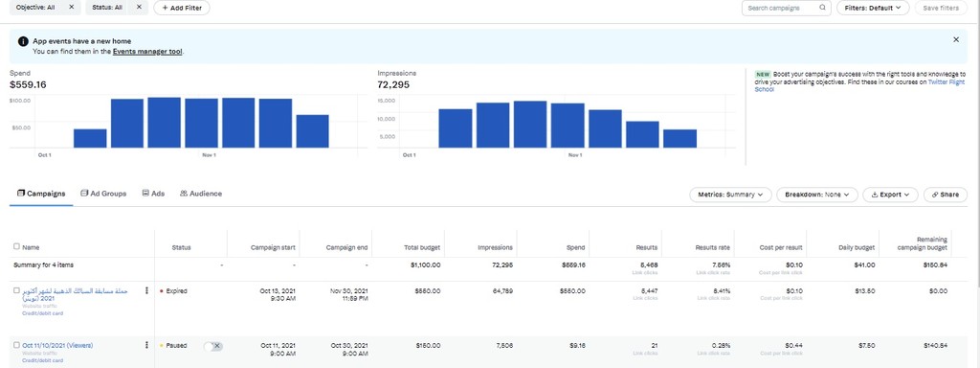Remove the Objective: All filter chip

click(x=71, y=8)
